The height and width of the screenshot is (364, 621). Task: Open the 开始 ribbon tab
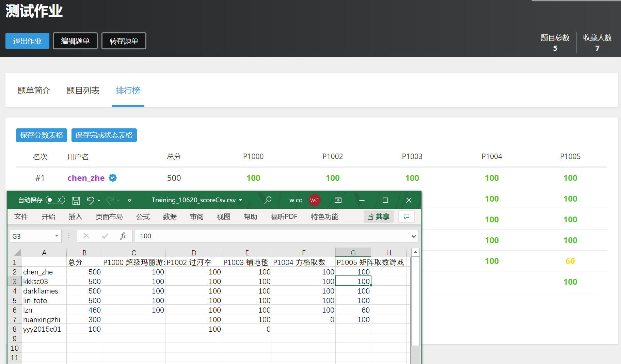point(48,217)
